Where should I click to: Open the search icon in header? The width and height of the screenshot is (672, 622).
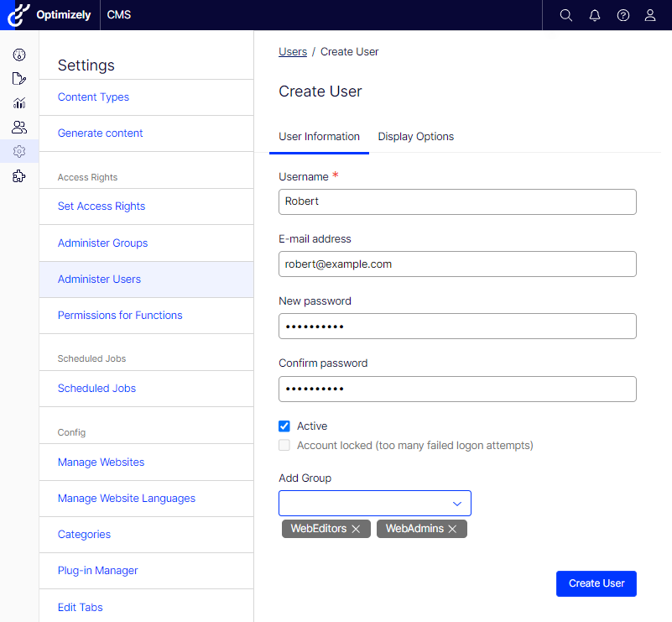pos(565,15)
